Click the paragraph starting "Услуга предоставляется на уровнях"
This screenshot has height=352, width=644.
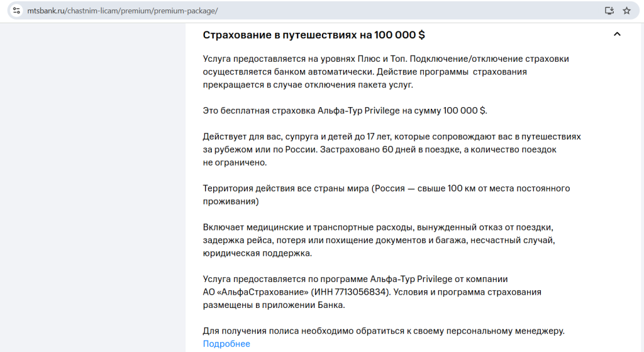pos(386,72)
